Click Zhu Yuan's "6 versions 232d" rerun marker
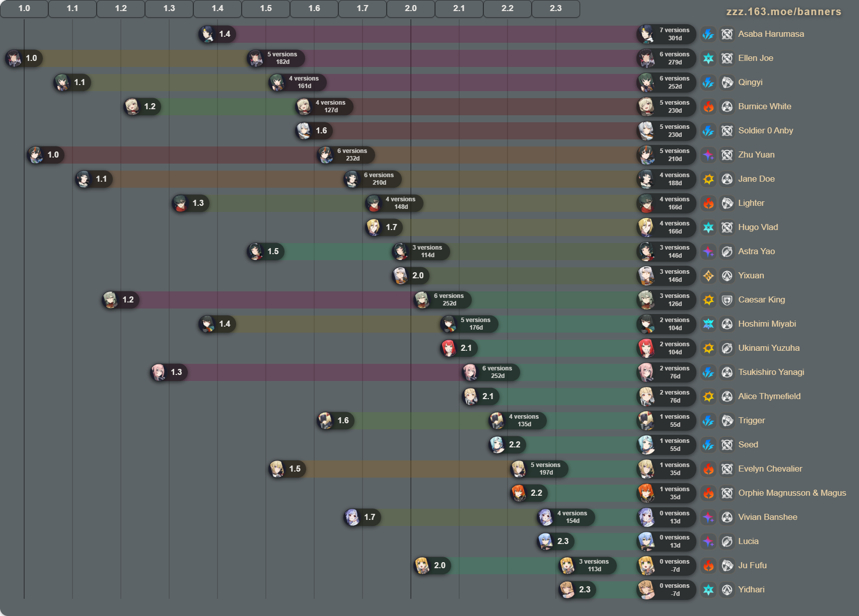The height and width of the screenshot is (616, 859). click(346, 155)
